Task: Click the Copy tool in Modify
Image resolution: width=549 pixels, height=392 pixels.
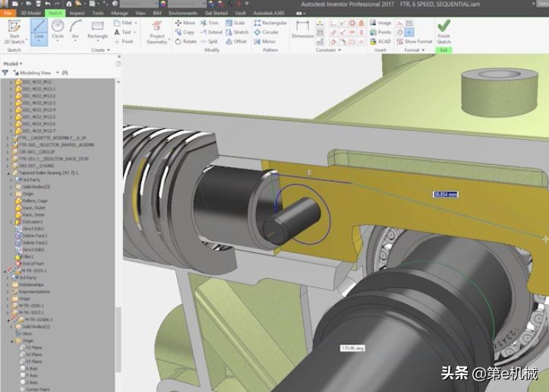Action: pyautogui.click(x=185, y=32)
